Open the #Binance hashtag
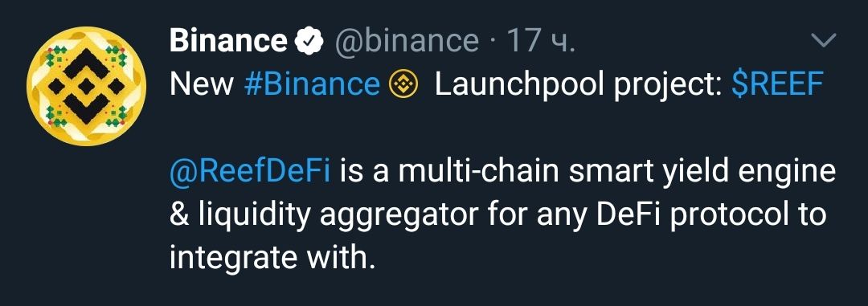 (312, 84)
